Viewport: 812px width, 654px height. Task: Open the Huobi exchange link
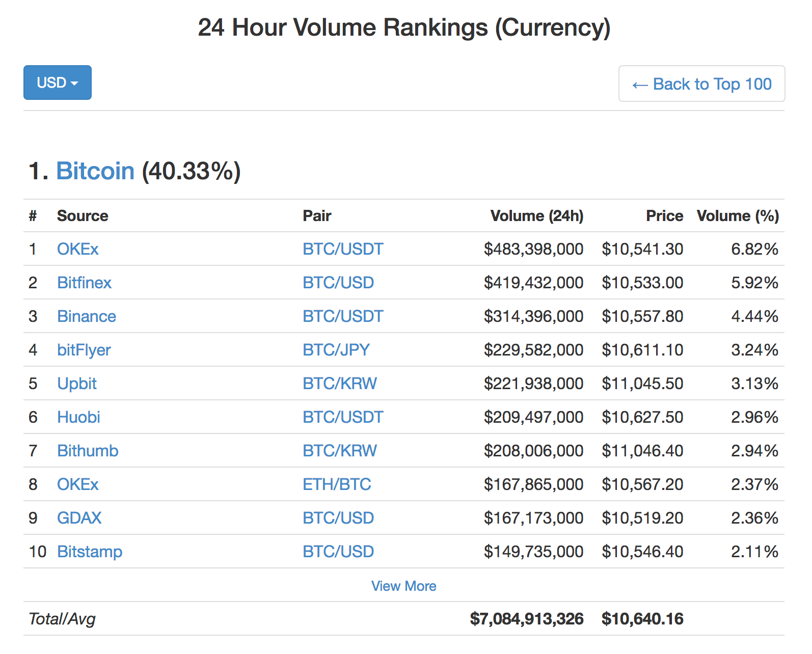coord(78,417)
